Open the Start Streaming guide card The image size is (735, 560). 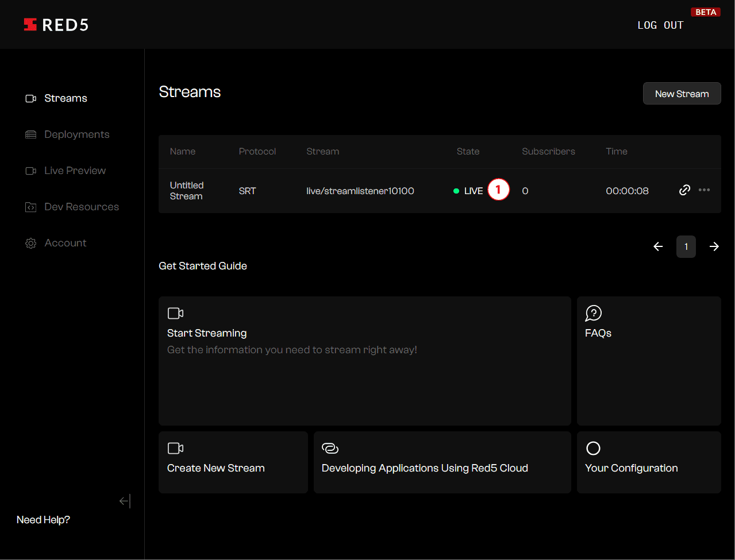[x=365, y=361]
